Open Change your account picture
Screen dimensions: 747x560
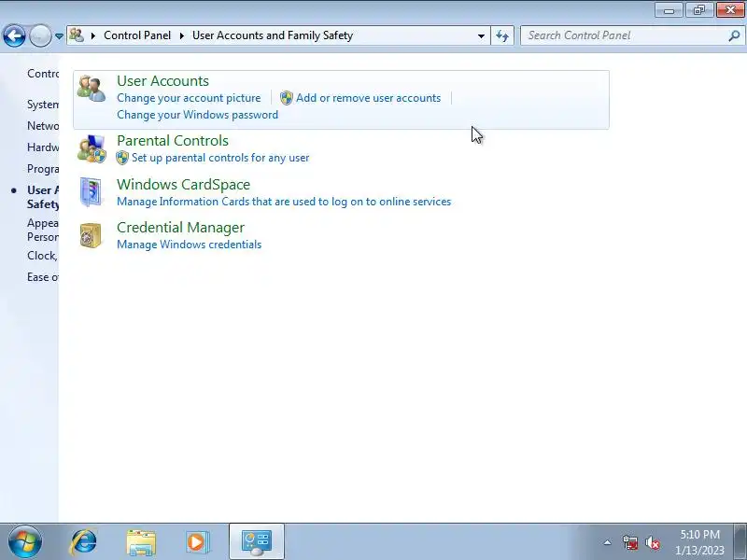(189, 98)
